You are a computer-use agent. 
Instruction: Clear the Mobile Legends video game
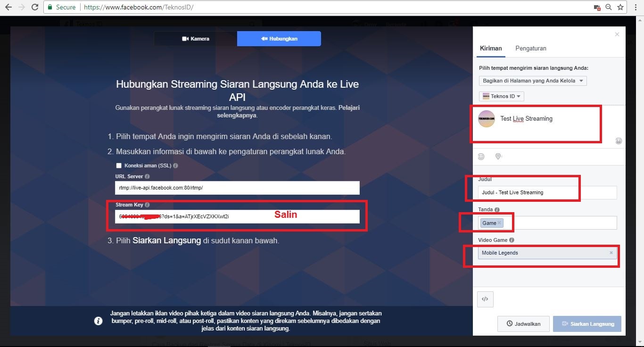point(611,253)
